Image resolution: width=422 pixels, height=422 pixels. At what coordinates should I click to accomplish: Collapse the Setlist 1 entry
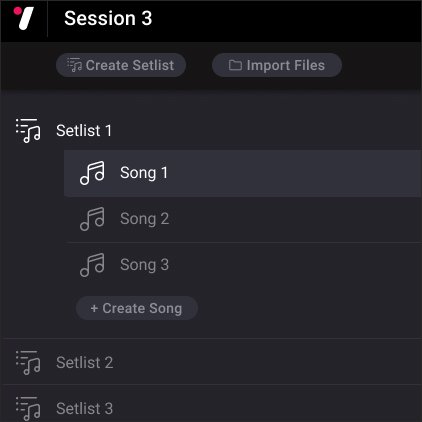tap(212, 130)
